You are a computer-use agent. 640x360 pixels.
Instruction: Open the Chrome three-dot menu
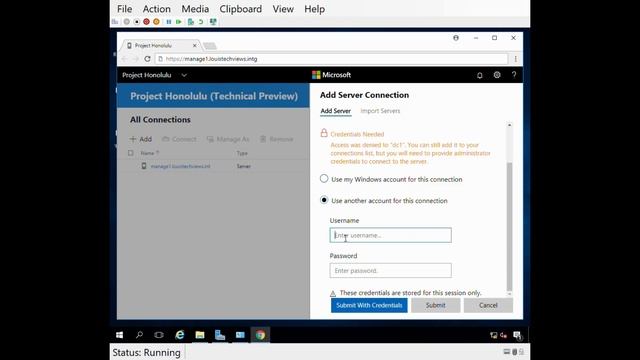click(516, 59)
